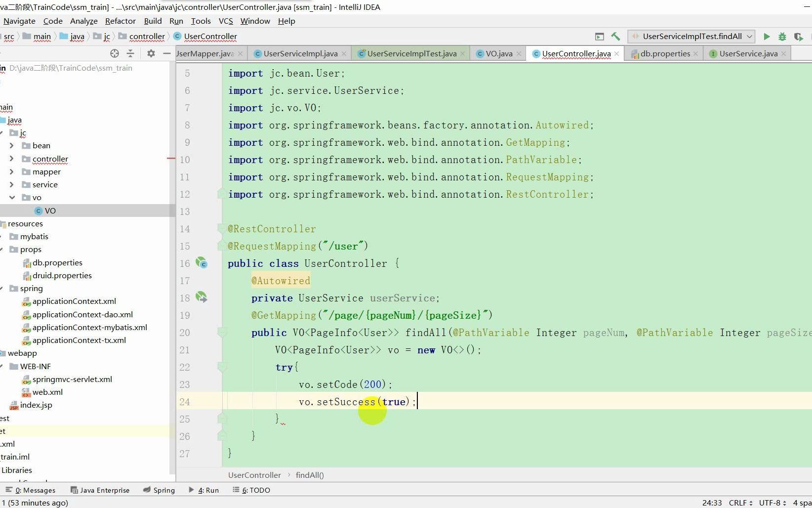Close the UserServiceImpl.java tab
This screenshot has height=508, width=812.
344,54
